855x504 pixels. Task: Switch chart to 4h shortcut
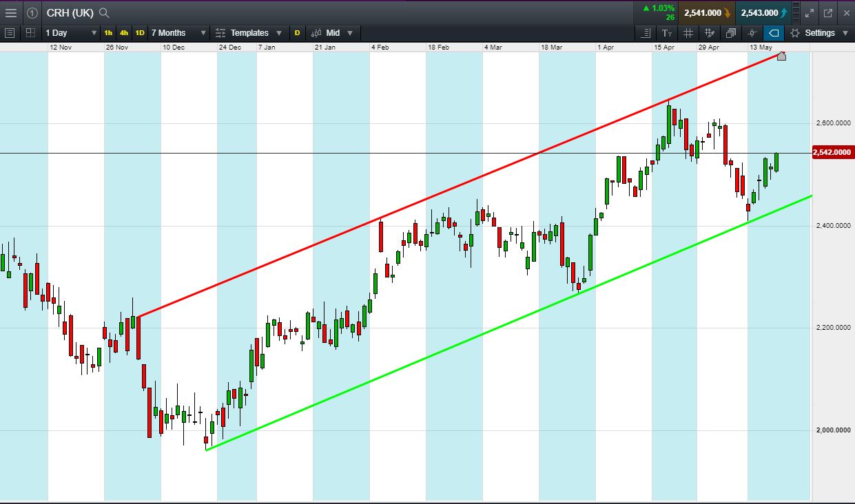[x=124, y=32]
